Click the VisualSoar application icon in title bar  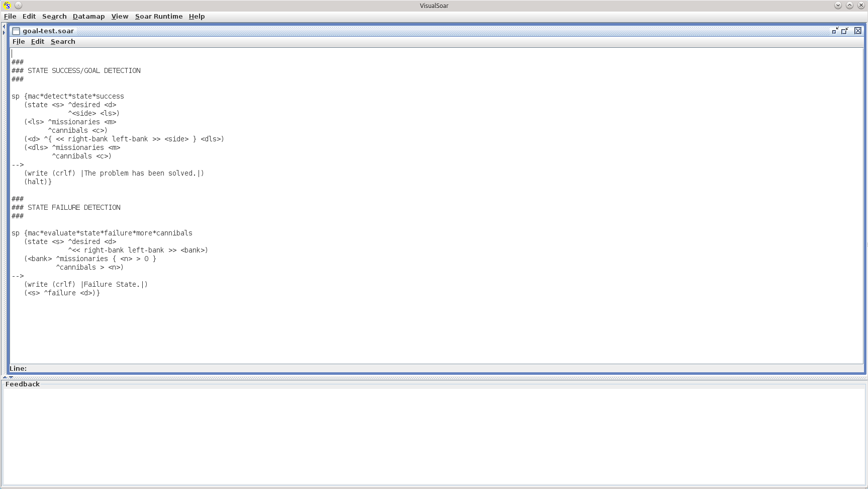pyautogui.click(x=7, y=6)
